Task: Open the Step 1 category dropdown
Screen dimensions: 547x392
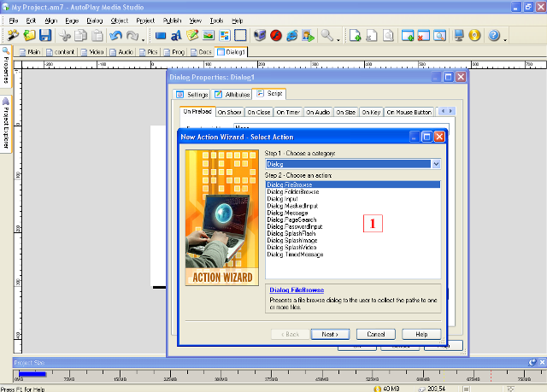Action: [x=436, y=163]
